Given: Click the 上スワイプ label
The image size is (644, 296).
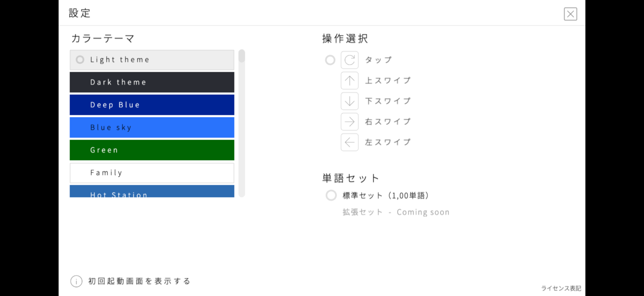Looking at the screenshot, I should click(388, 81).
